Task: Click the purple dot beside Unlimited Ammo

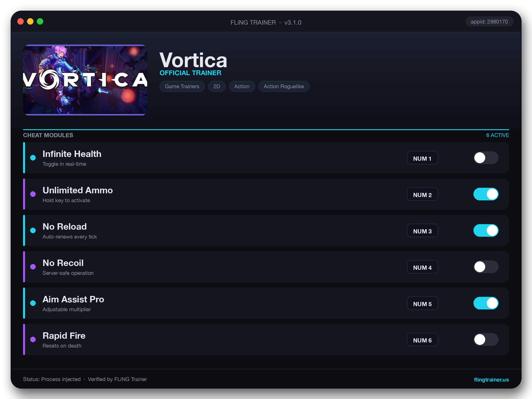Action: tap(33, 194)
